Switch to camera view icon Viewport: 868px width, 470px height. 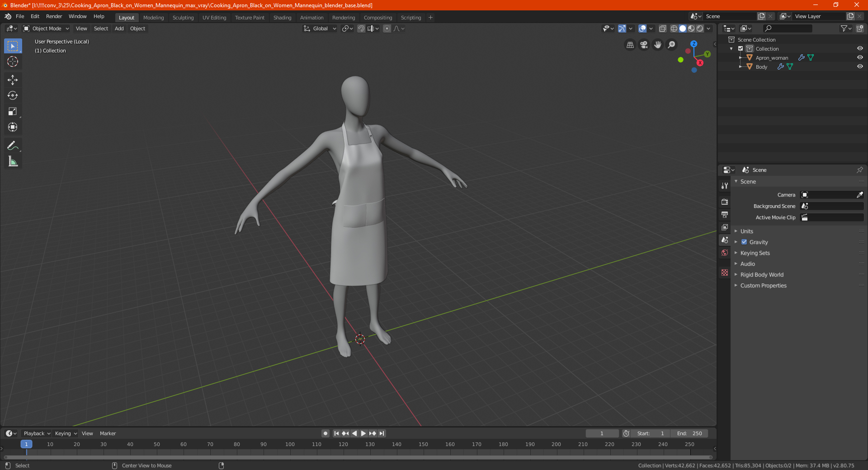pyautogui.click(x=644, y=45)
